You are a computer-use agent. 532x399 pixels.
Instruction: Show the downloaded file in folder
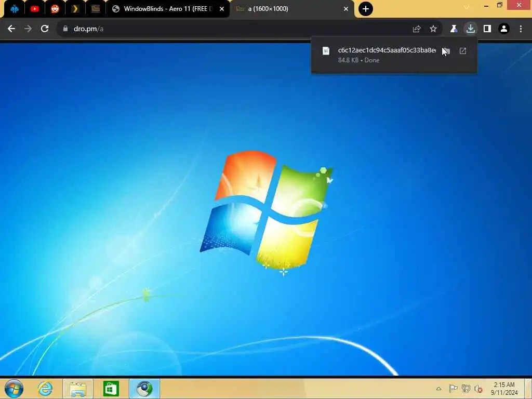pyautogui.click(x=446, y=51)
